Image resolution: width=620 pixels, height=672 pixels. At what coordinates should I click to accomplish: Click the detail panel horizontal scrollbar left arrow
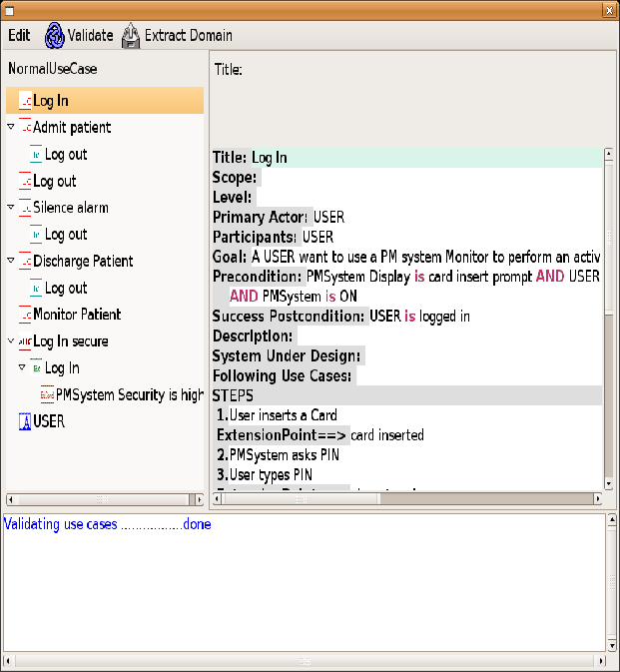coord(218,499)
